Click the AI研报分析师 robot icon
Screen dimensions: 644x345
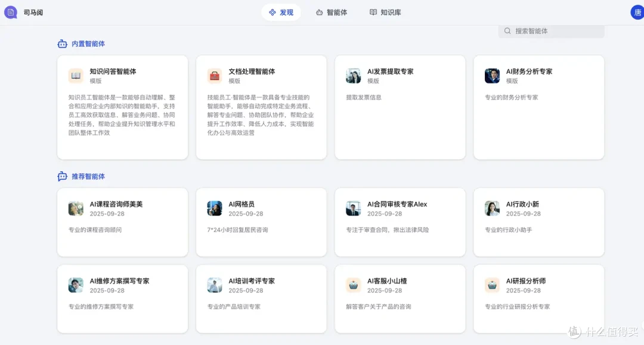point(492,285)
